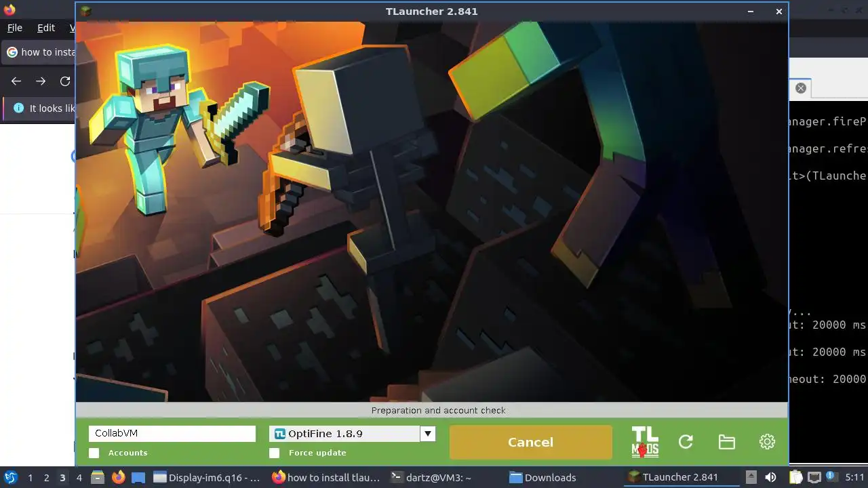Expand the hidden tray icons arrow

click(x=751, y=477)
